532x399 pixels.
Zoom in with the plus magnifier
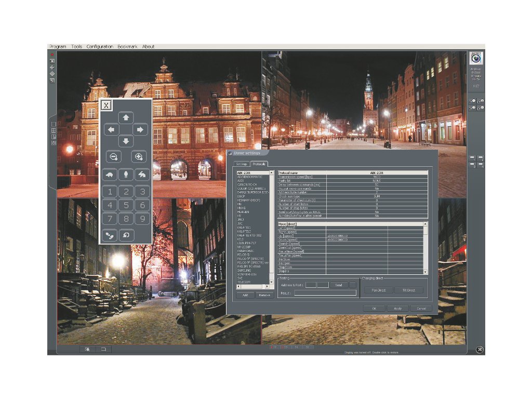[x=139, y=156]
